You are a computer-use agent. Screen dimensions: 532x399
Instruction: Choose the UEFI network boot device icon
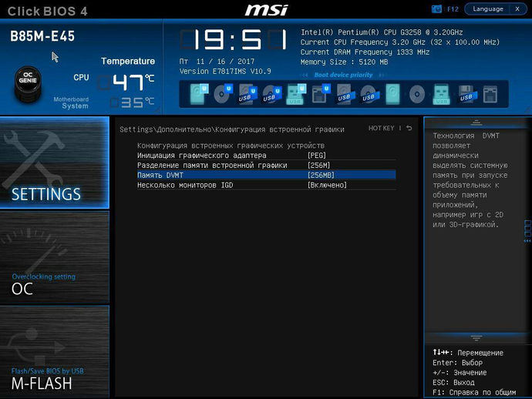[321, 94]
